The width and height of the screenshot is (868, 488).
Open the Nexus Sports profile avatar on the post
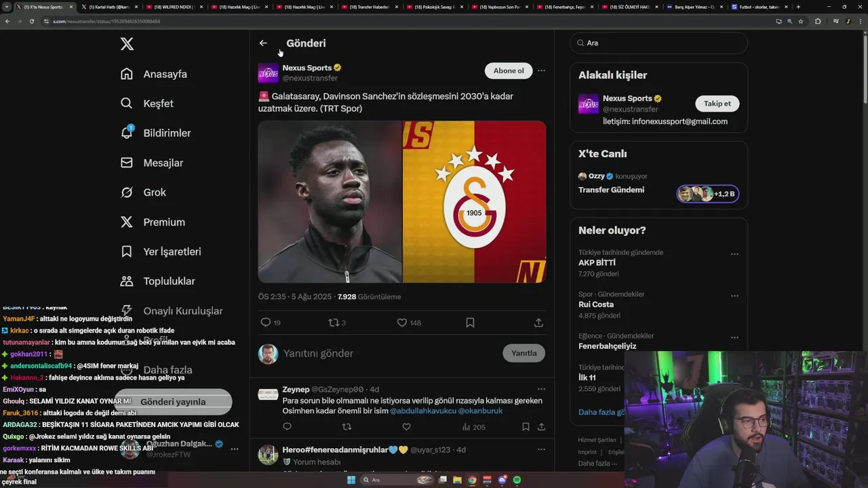coord(268,73)
